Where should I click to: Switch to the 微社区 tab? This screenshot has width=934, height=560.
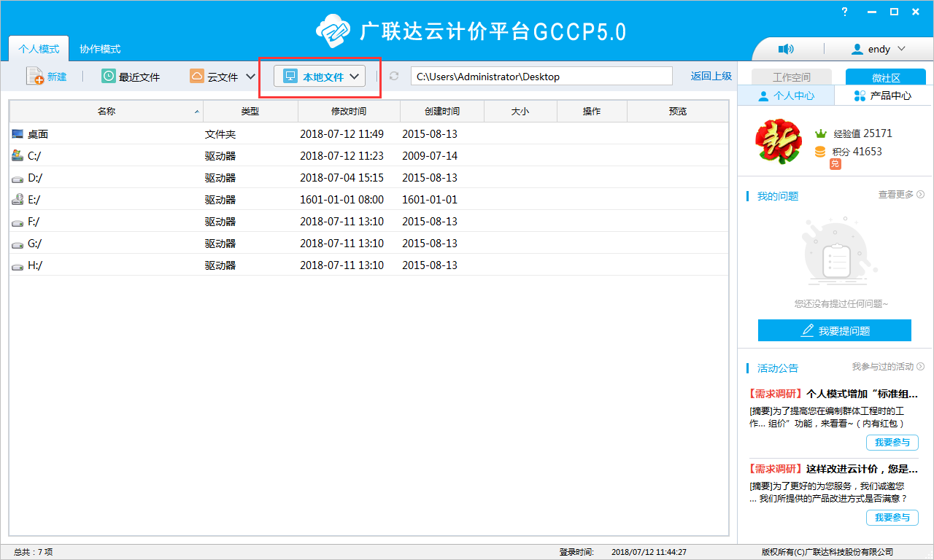pos(885,77)
